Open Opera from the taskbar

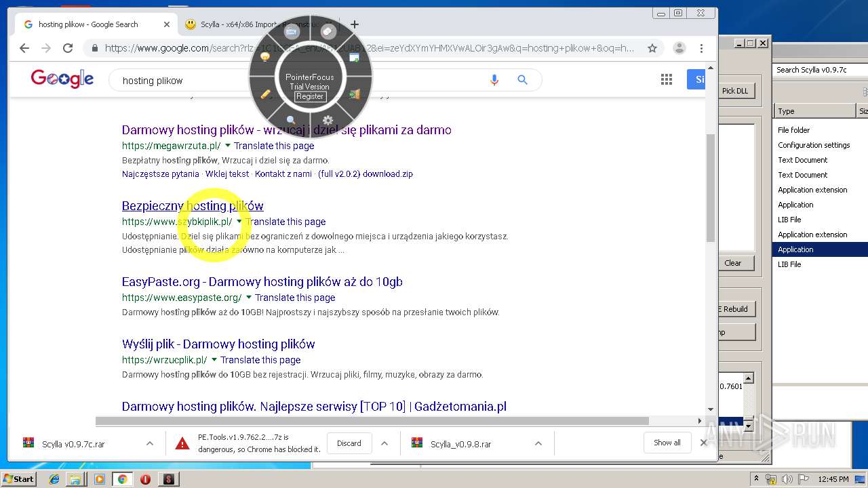[x=145, y=479]
